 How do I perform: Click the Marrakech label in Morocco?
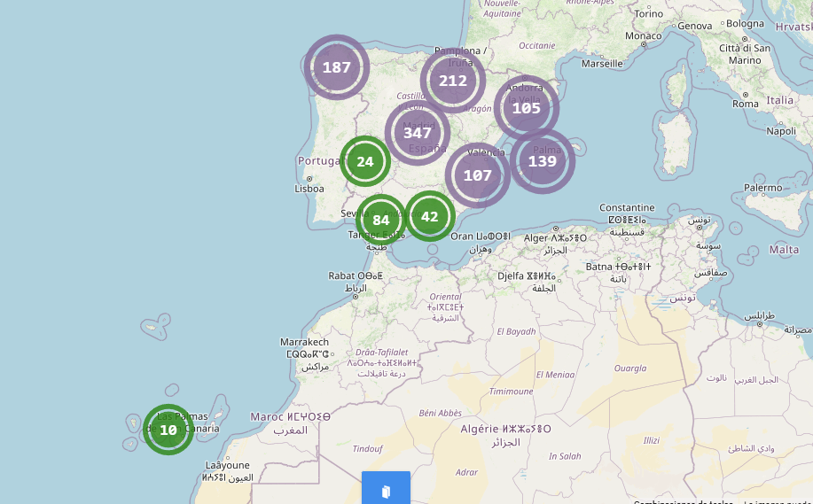click(304, 342)
